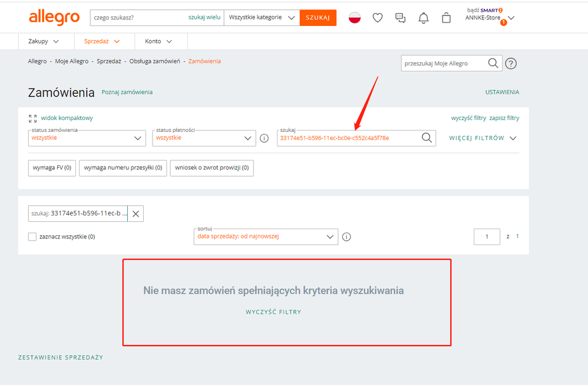
Task: Toggle the 'wymaga FV (0)' filter
Action: click(52, 168)
